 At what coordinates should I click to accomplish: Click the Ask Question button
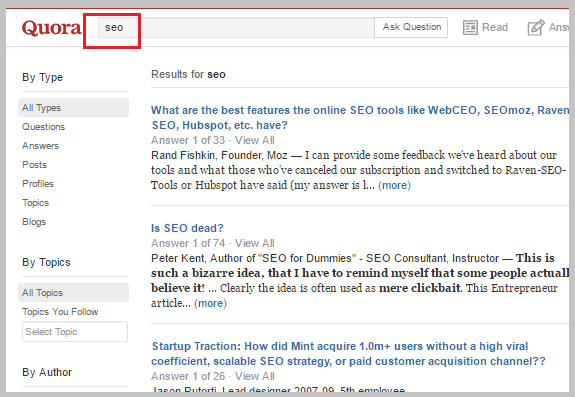(x=411, y=27)
